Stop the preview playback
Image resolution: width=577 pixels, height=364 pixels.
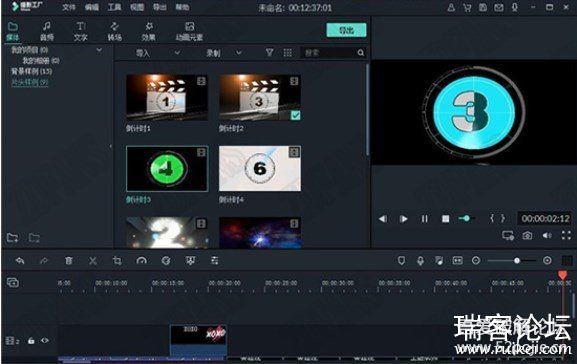coord(445,219)
